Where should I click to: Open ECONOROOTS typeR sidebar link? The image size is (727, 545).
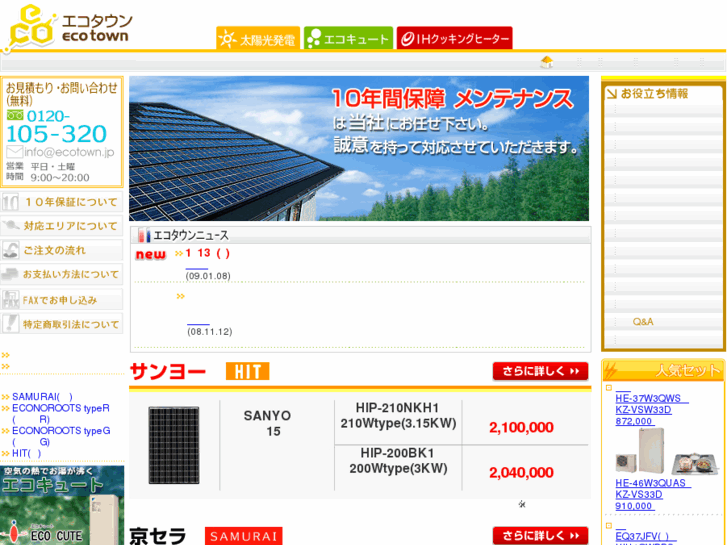pos(61,413)
